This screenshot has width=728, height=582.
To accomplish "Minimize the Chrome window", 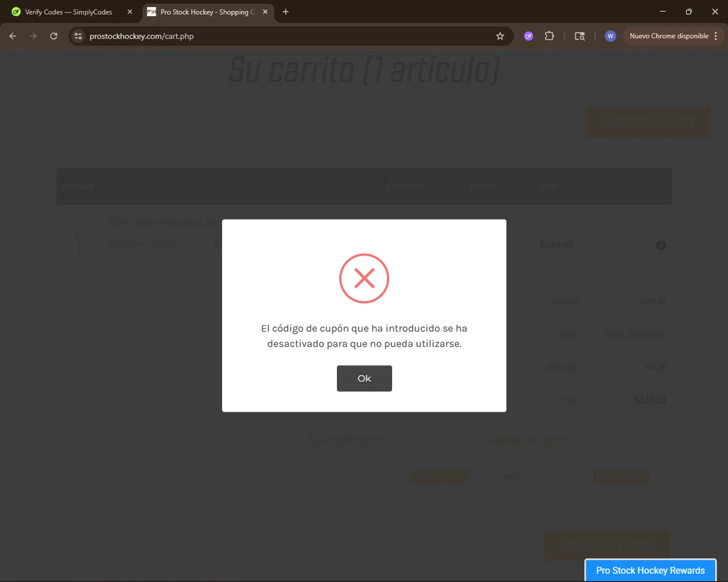I will click(662, 12).
